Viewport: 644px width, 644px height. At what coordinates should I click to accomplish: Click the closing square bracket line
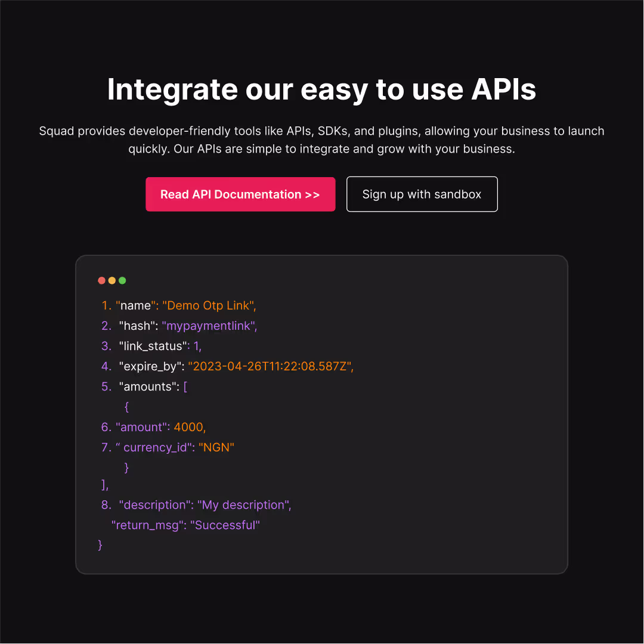pos(105,485)
